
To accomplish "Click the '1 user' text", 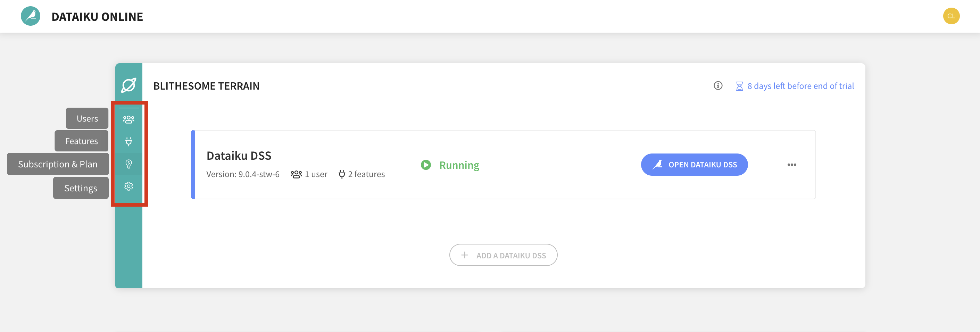I will click(316, 174).
